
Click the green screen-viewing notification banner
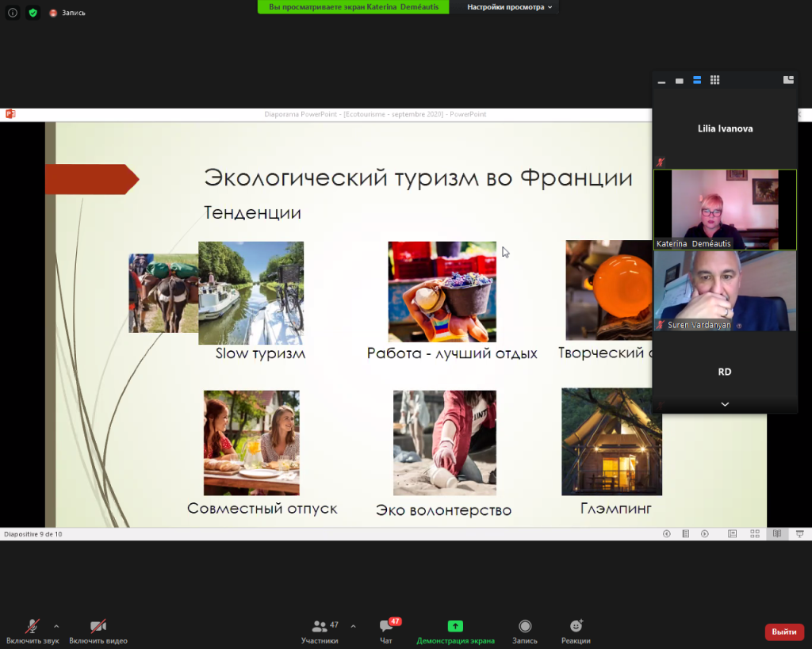point(353,7)
